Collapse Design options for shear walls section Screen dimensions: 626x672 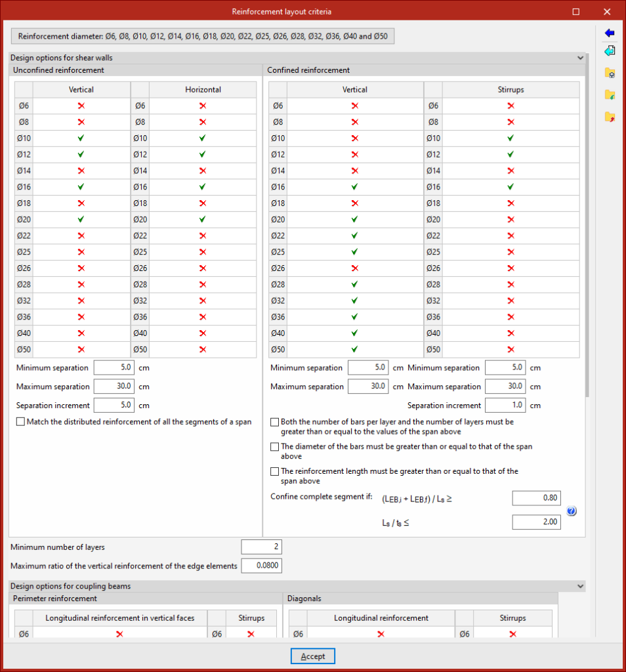coord(580,58)
